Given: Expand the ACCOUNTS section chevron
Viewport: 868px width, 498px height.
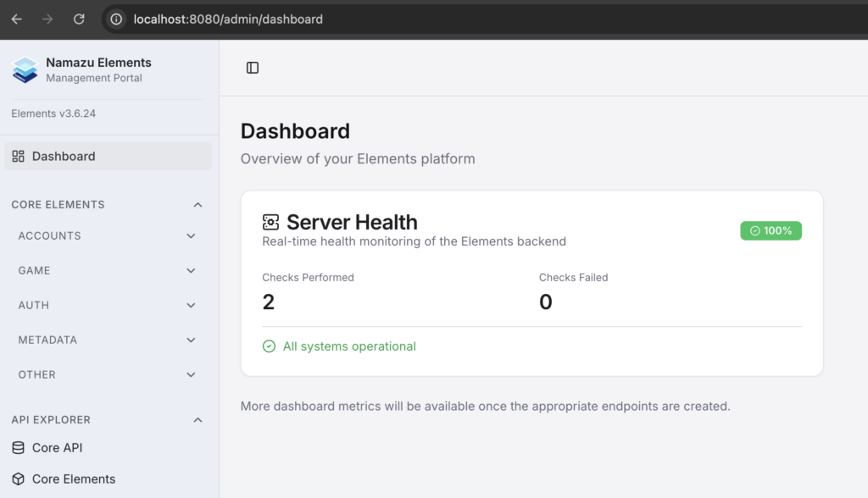Looking at the screenshot, I should 191,236.
